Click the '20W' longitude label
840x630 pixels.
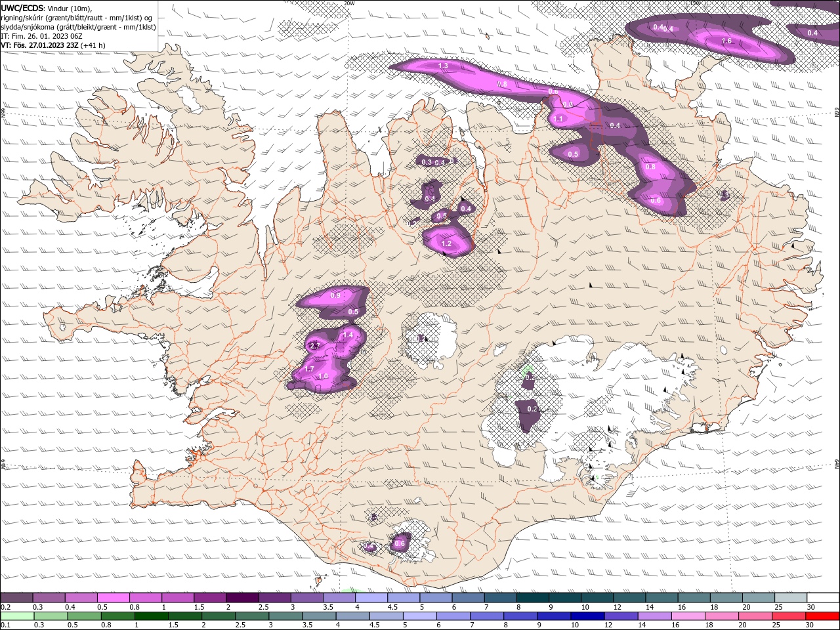[349, 3]
